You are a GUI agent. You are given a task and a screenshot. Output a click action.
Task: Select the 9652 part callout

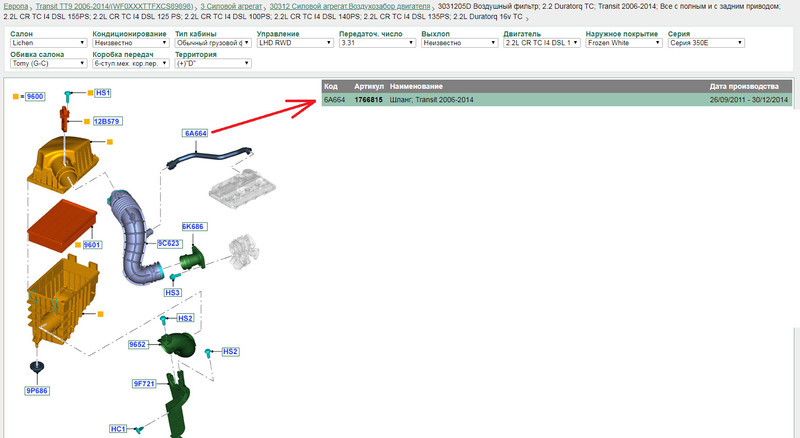coord(138,344)
